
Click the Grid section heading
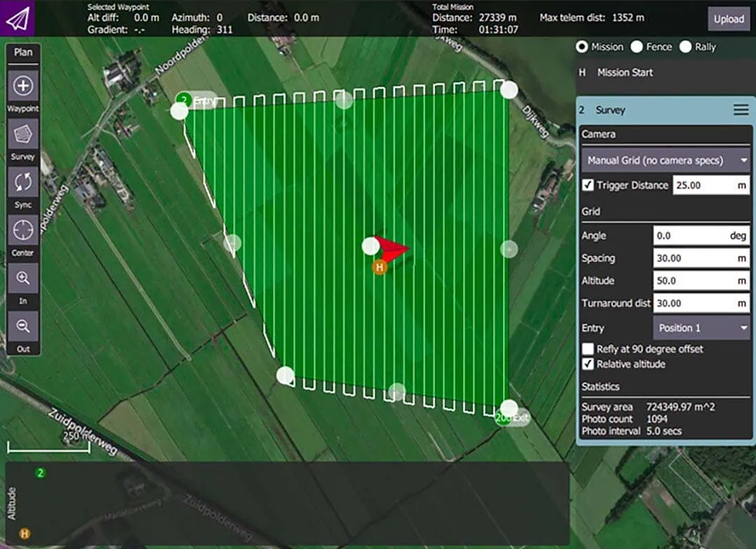pyautogui.click(x=591, y=211)
